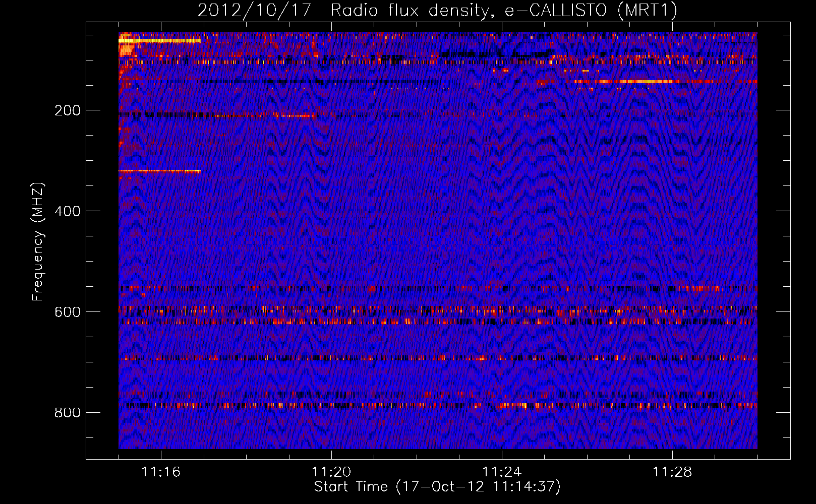Click the 200 frequency tick label

(x=68, y=110)
